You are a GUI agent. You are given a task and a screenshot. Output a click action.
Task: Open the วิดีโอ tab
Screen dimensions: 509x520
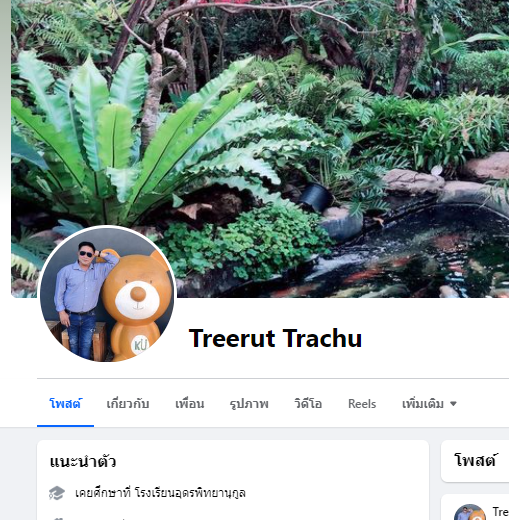308,404
